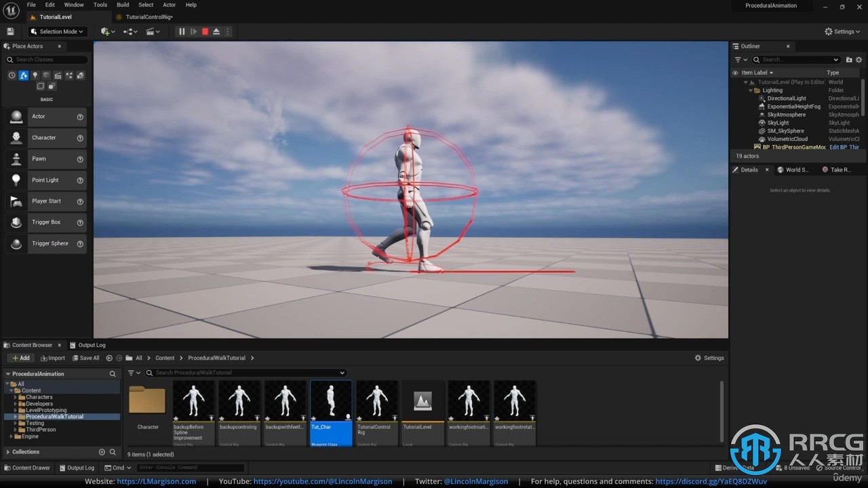868x488 pixels.
Task: Open the Blueprints toolbar menu
Action: coord(130,31)
